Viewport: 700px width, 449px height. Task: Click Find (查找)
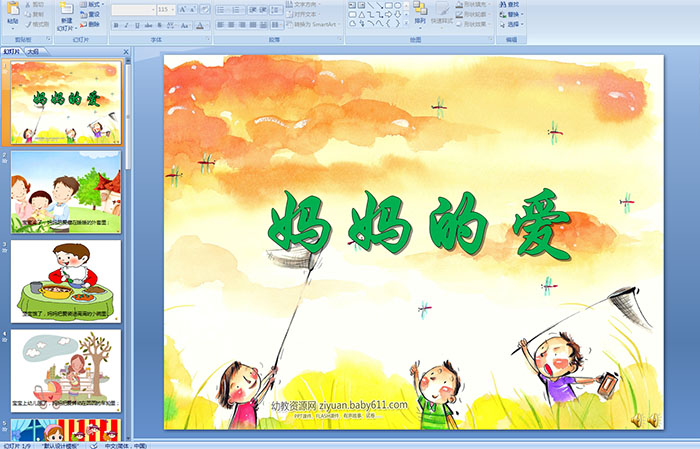[510, 4]
